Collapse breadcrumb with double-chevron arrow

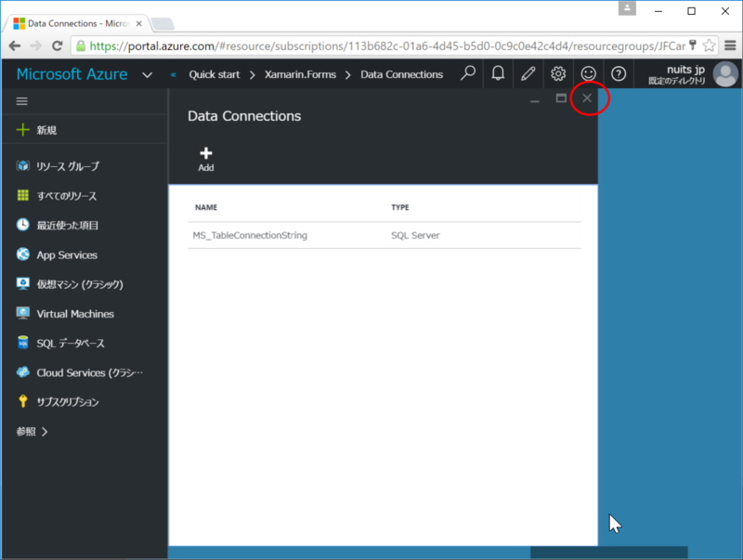(x=174, y=74)
